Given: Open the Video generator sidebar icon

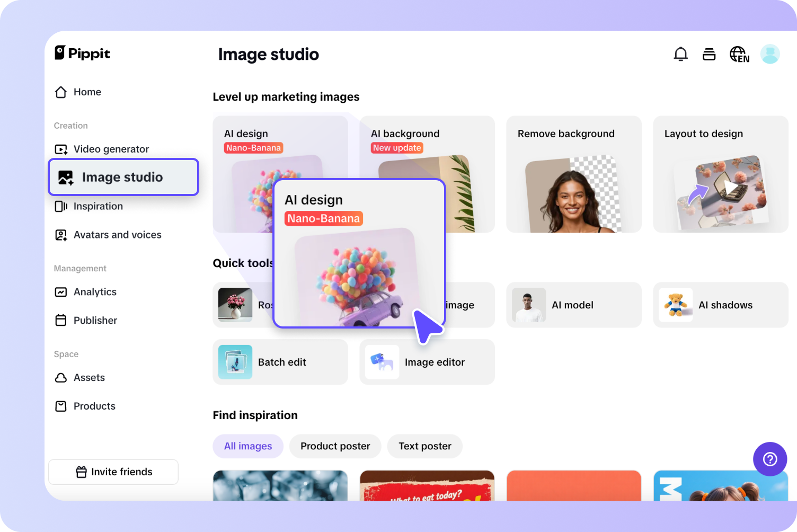Looking at the screenshot, I should (61, 149).
